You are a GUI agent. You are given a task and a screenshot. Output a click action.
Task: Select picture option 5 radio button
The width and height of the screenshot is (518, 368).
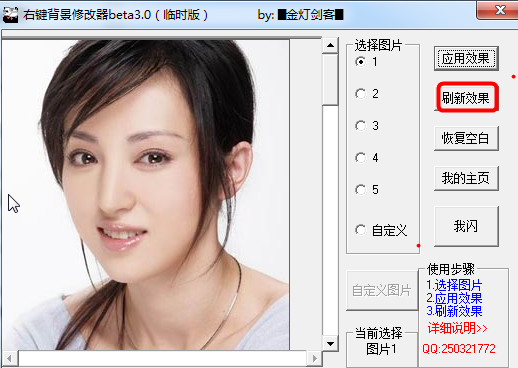pyautogui.click(x=360, y=190)
